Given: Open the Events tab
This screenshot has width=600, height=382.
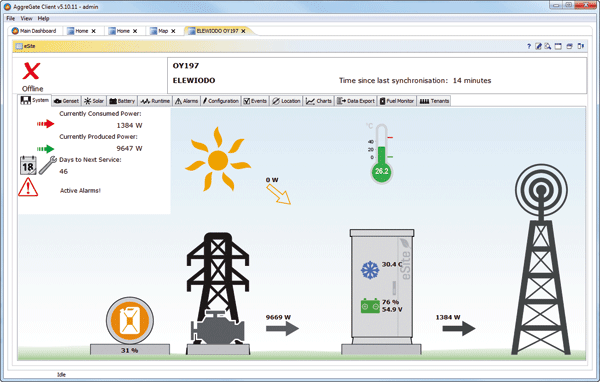Looking at the screenshot, I should (x=255, y=101).
